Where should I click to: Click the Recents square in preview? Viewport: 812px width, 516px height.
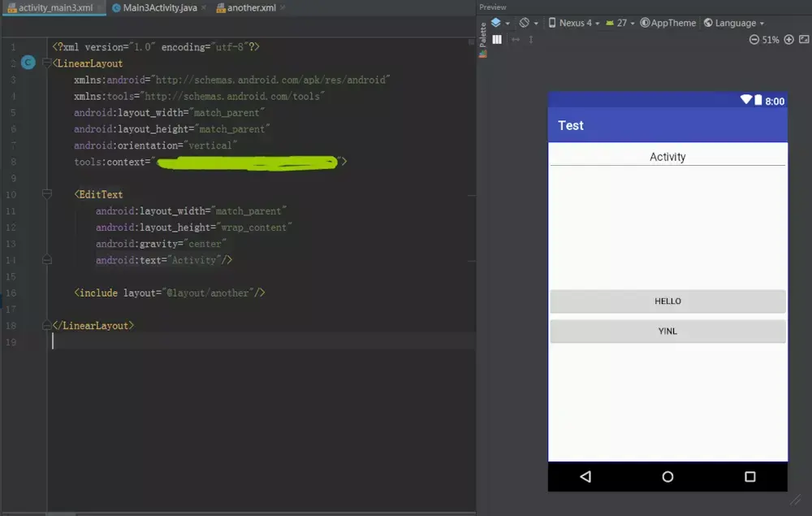(x=749, y=477)
